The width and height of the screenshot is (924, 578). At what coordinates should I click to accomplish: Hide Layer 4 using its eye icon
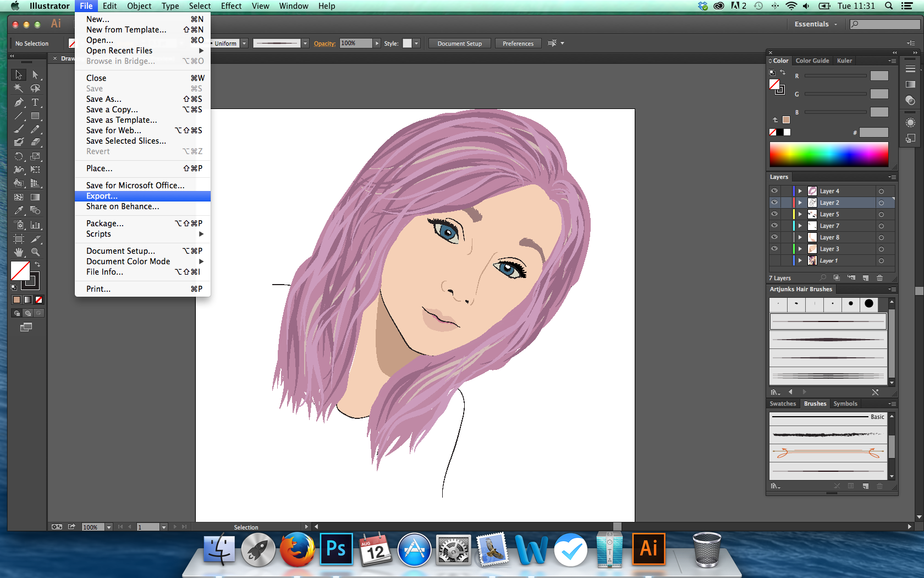pos(774,190)
